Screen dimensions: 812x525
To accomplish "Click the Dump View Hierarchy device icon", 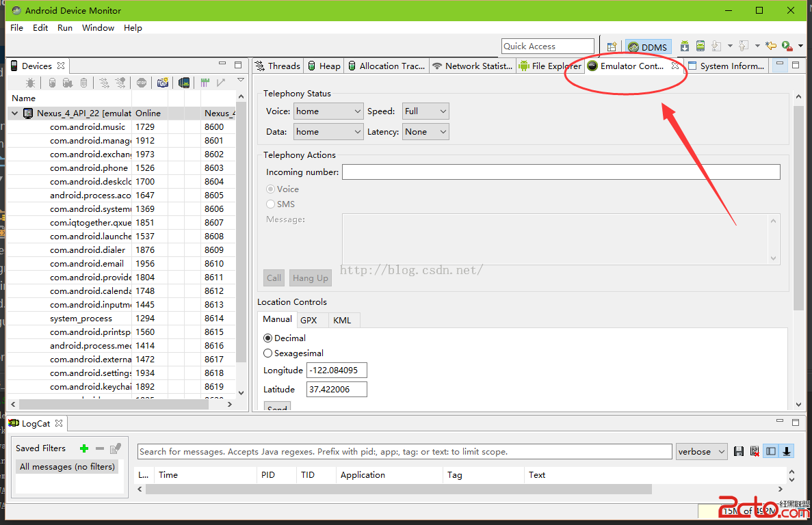I will pyautogui.click(x=184, y=83).
